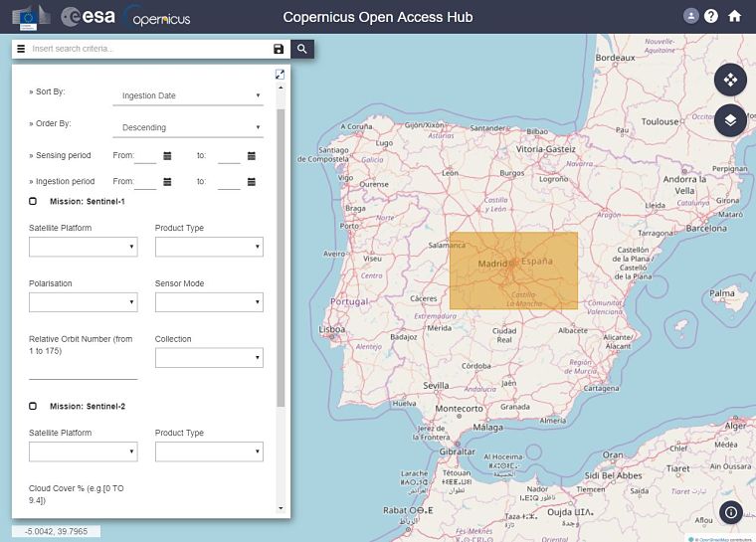Image resolution: width=756 pixels, height=542 pixels.
Task: Click the Mission: Sentinel-1 label
Action: coord(88,202)
